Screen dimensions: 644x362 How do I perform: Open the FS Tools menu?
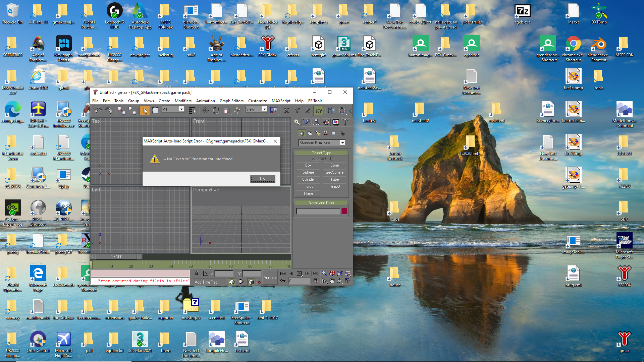point(315,101)
